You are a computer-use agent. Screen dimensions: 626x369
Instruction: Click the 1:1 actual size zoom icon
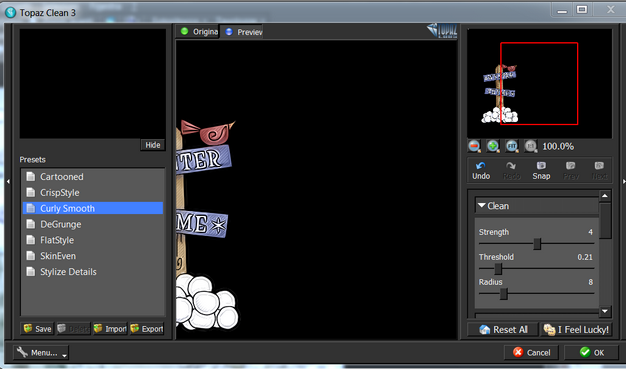tap(531, 146)
